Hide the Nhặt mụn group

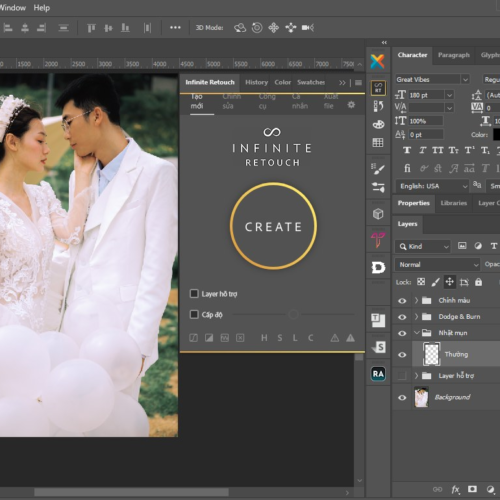(402, 333)
